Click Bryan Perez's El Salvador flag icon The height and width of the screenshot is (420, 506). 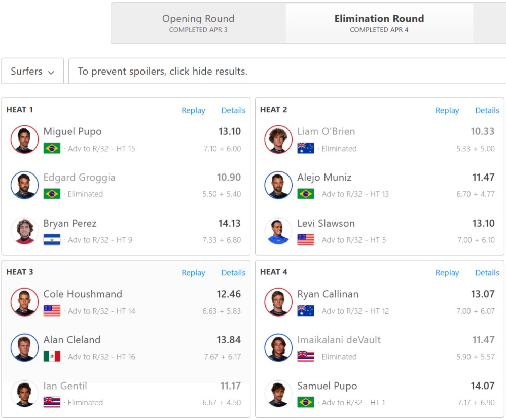coord(52,239)
